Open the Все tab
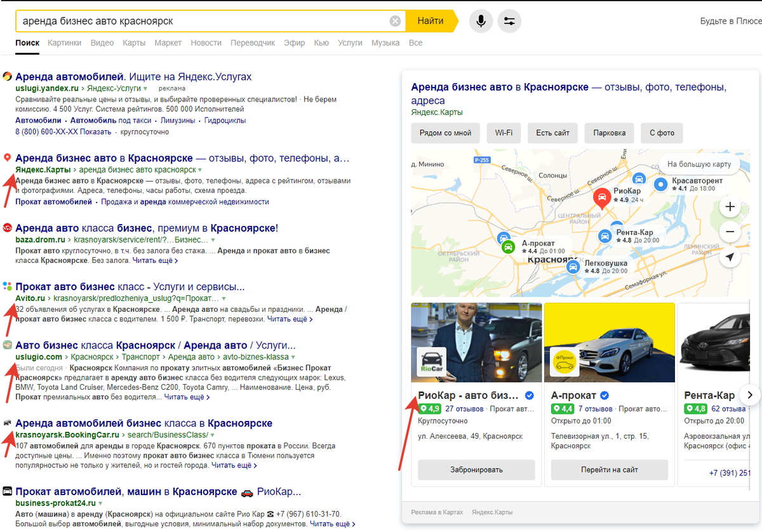The height and width of the screenshot is (532, 762). pyautogui.click(x=415, y=43)
